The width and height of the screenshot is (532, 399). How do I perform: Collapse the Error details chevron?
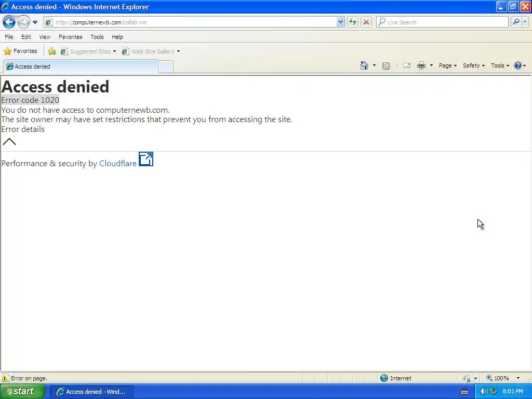pyautogui.click(x=9, y=141)
